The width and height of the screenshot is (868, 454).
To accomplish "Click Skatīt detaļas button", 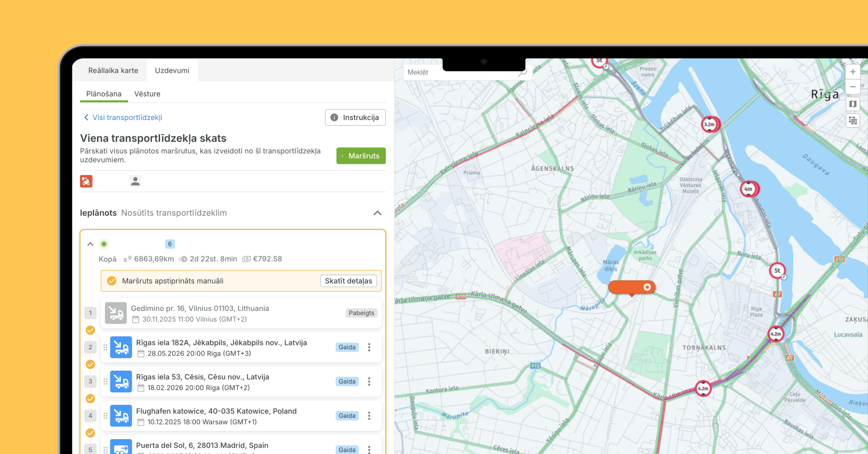I will coord(349,281).
